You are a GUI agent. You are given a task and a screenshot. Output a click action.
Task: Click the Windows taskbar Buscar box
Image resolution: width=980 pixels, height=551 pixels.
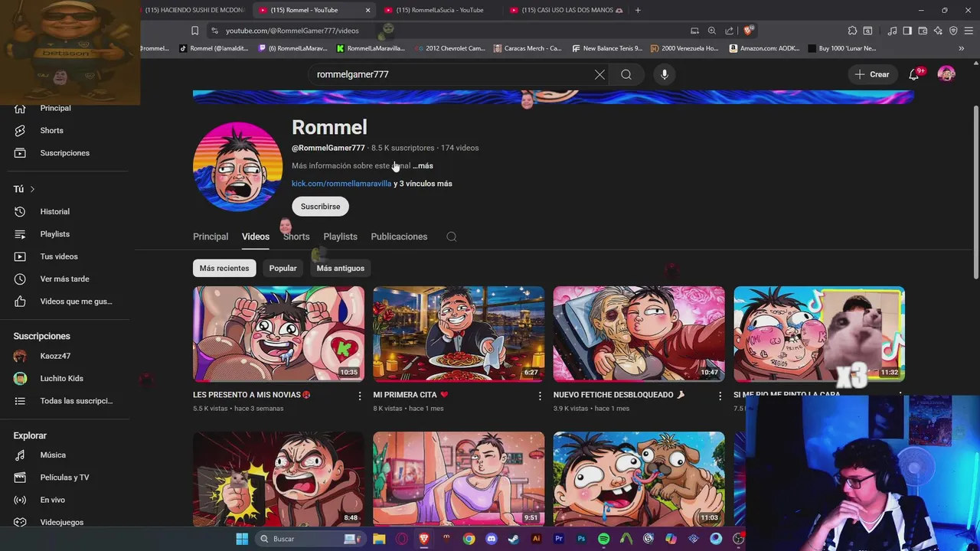(309, 539)
